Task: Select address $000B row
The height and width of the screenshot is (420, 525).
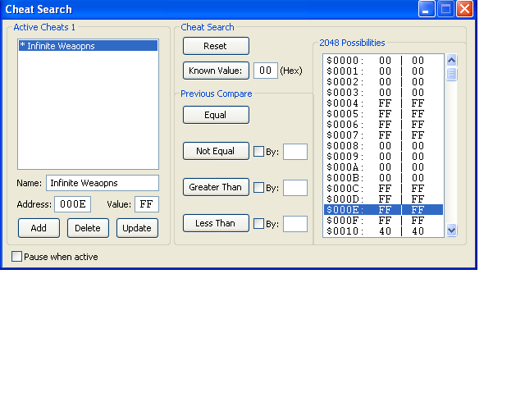Action: (x=383, y=178)
